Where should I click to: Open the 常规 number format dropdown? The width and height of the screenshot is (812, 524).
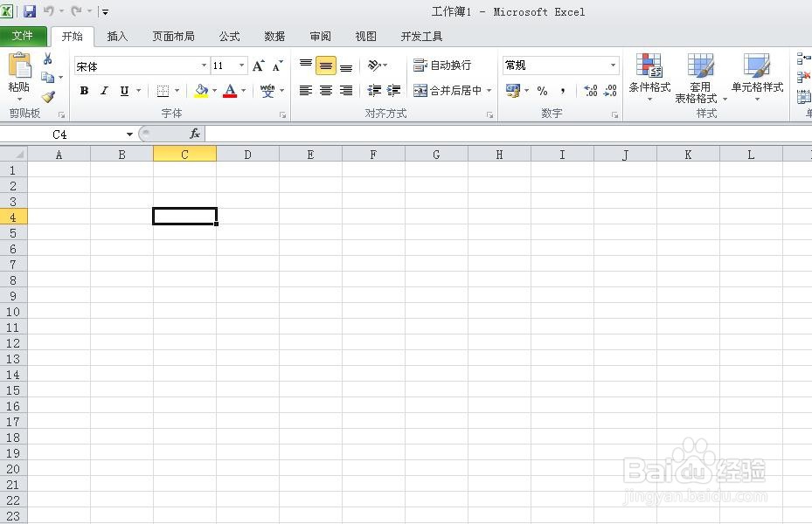point(613,65)
